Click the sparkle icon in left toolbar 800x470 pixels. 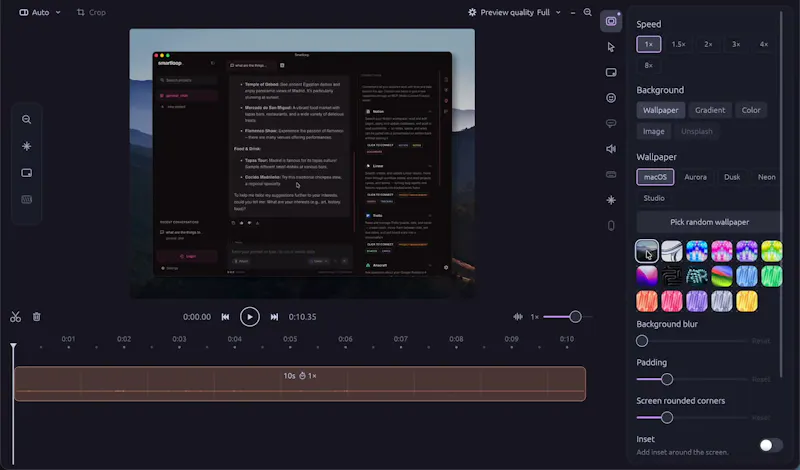27,146
